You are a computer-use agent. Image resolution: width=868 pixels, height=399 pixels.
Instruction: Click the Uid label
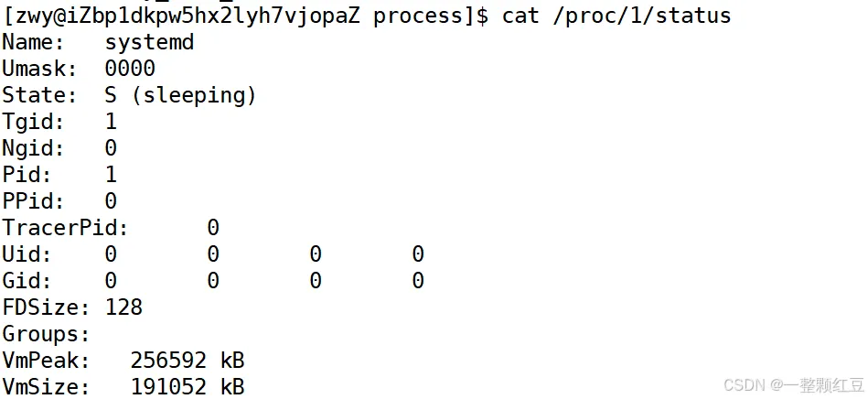pos(27,254)
